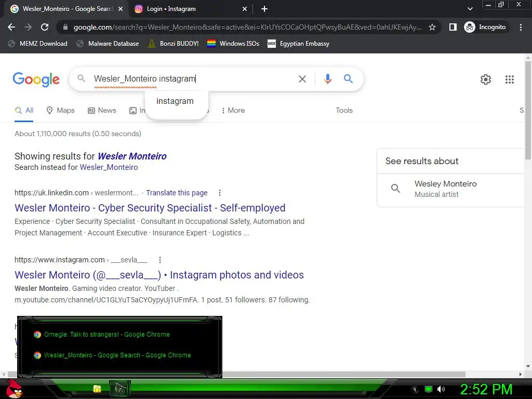Submit search with the blue magnifier
This screenshot has height=399, width=532.
coord(348,79)
